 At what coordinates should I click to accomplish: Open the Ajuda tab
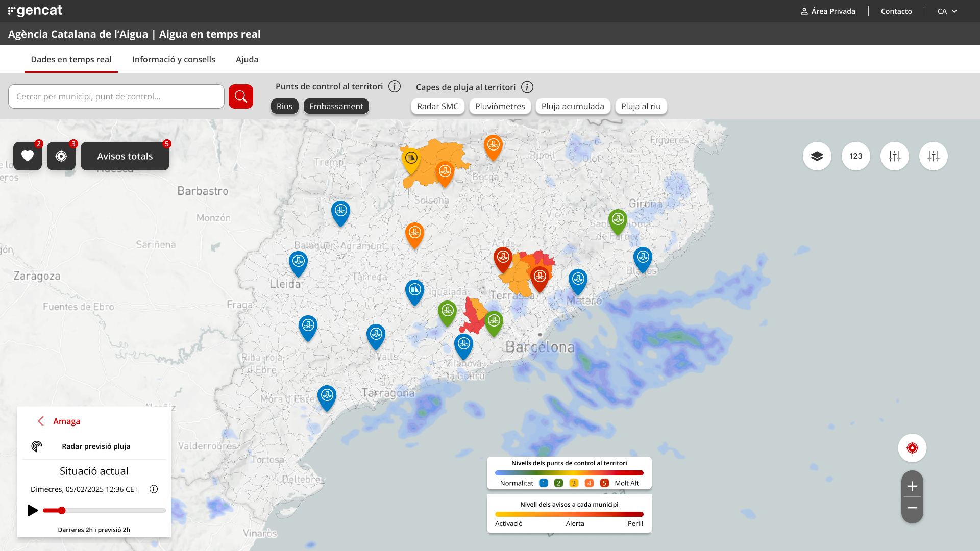click(x=247, y=59)
